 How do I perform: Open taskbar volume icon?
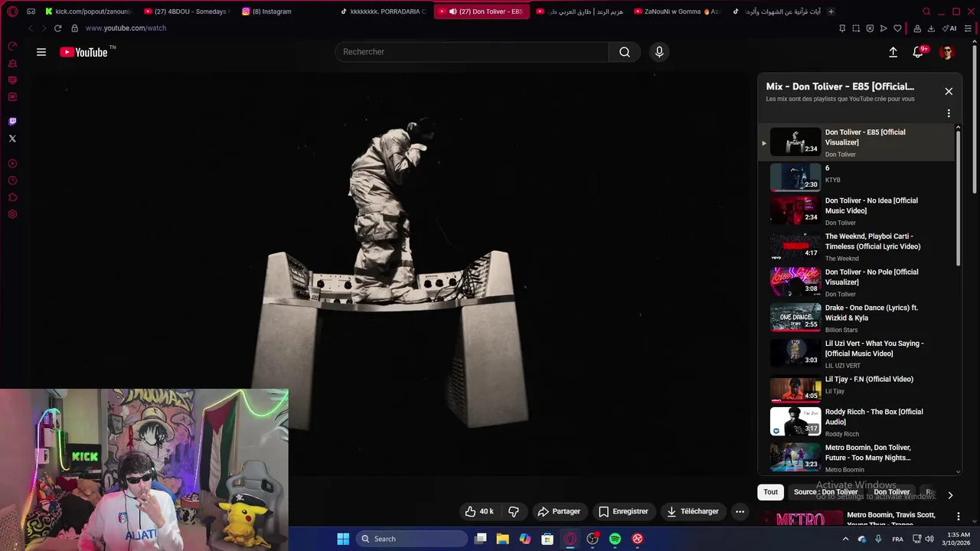point(929,539)
